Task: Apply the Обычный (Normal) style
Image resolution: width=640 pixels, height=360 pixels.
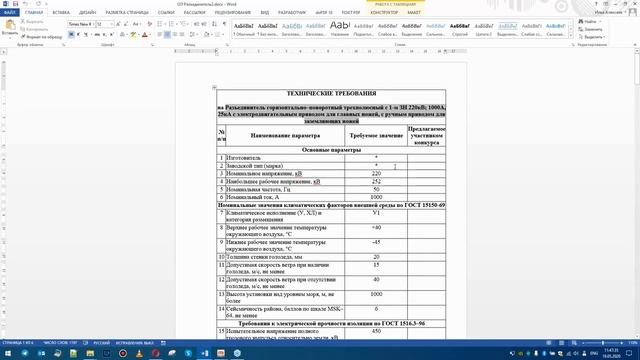Action: tap(243, 29)
